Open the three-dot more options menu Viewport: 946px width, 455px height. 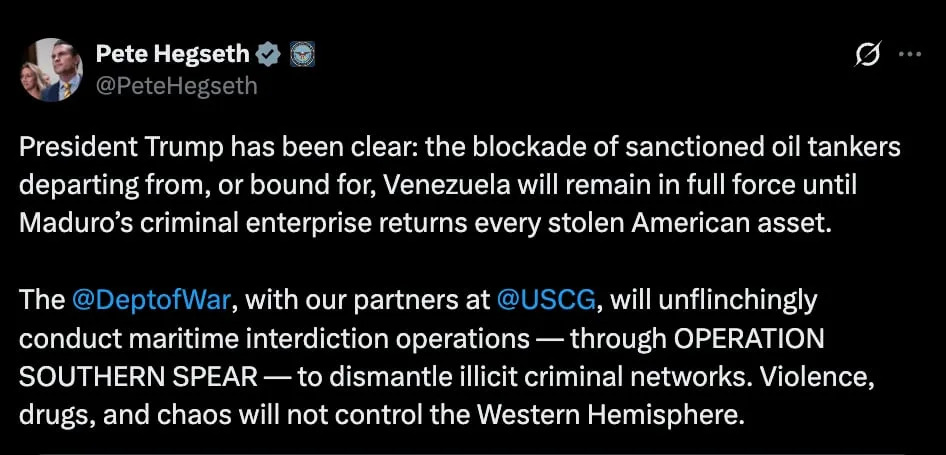point(909,56)
